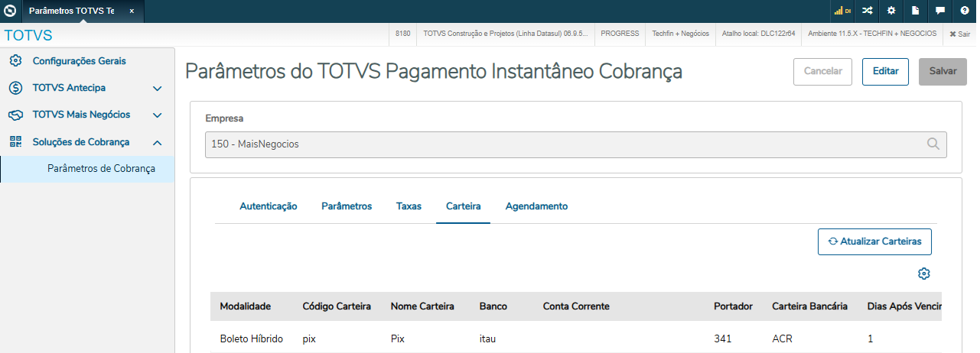The width and height of the screenshot is (980, 353).
Task: Click the Portador column header
Action: (x=733, y=306)
